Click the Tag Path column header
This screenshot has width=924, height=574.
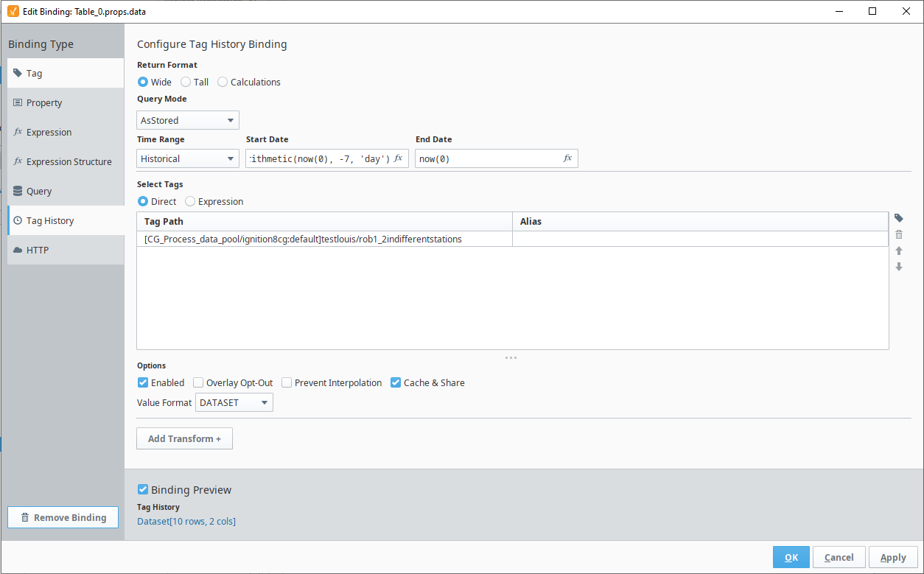pyautogui.click(x=324, y=221)
